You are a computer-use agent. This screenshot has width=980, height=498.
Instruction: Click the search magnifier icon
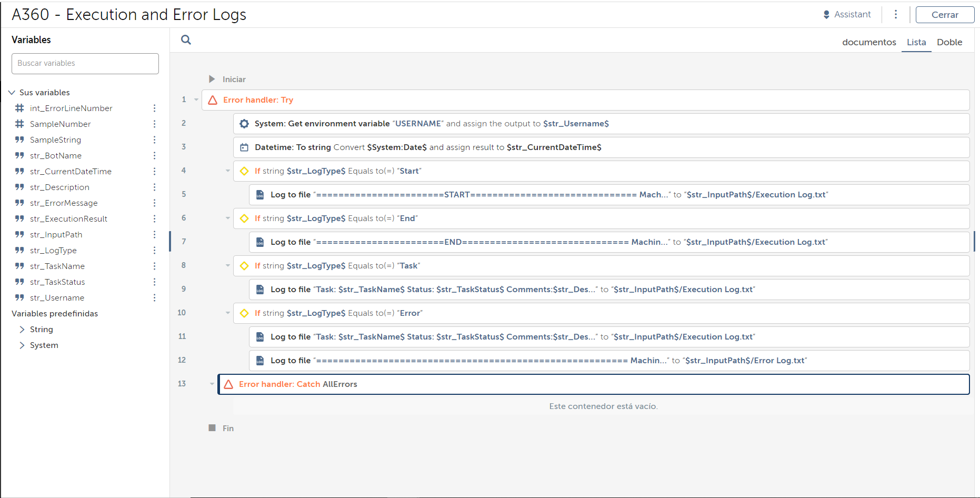186,40
